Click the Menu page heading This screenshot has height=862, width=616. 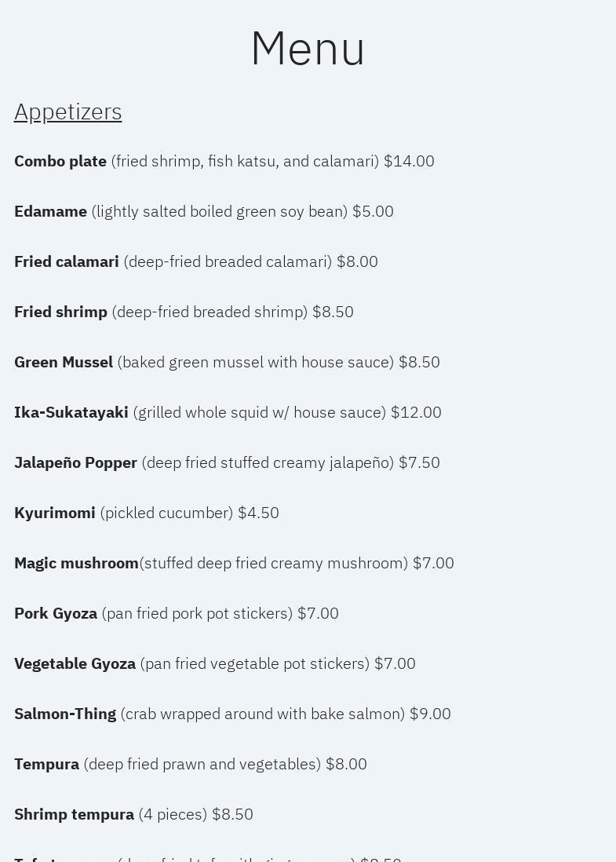[x=308, y=49]
